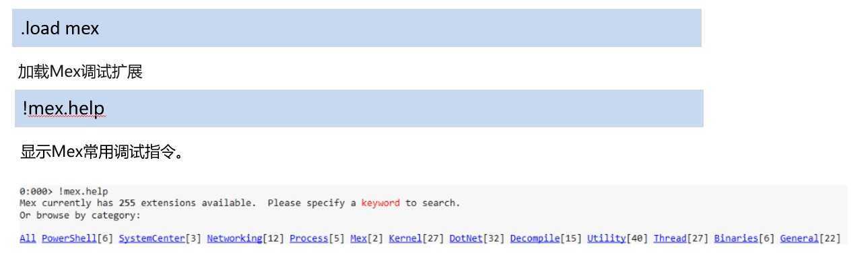
Task: Click the 显示Mex常用调试指令 description text
Action: point(102,152)
